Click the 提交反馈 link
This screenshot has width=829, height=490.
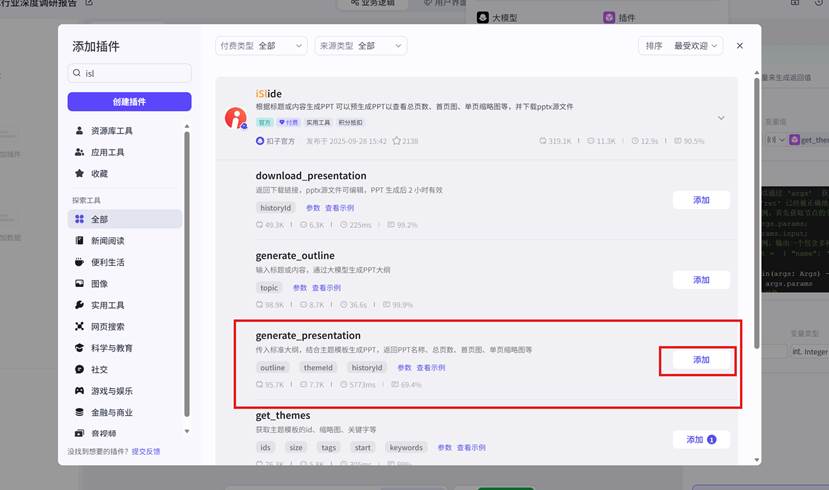[146, 451]
